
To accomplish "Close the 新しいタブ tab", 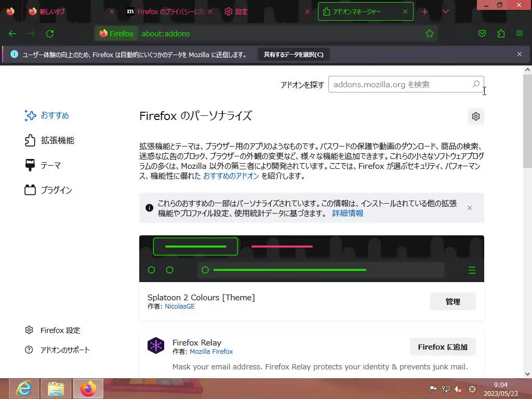I will tap(112, 11).
